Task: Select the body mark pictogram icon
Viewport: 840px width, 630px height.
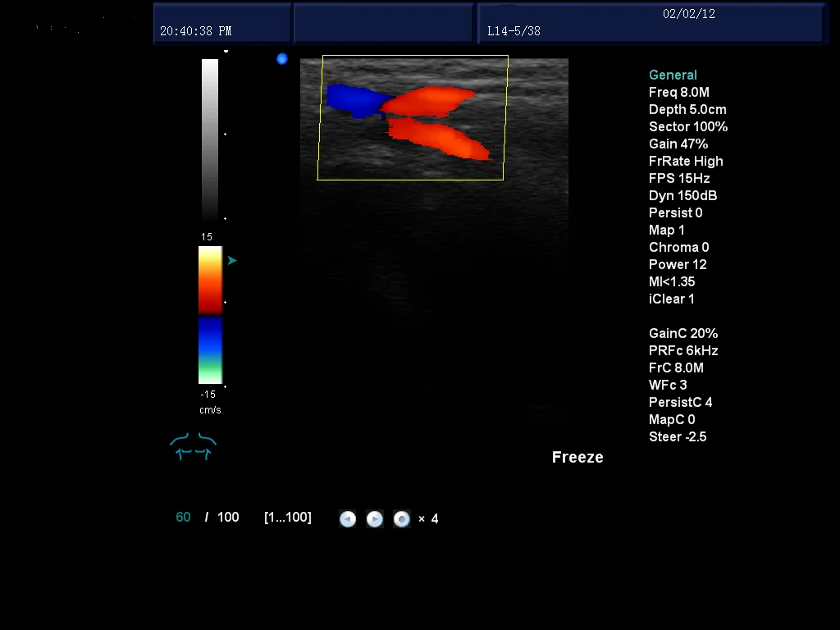Action: click(194, 446)
